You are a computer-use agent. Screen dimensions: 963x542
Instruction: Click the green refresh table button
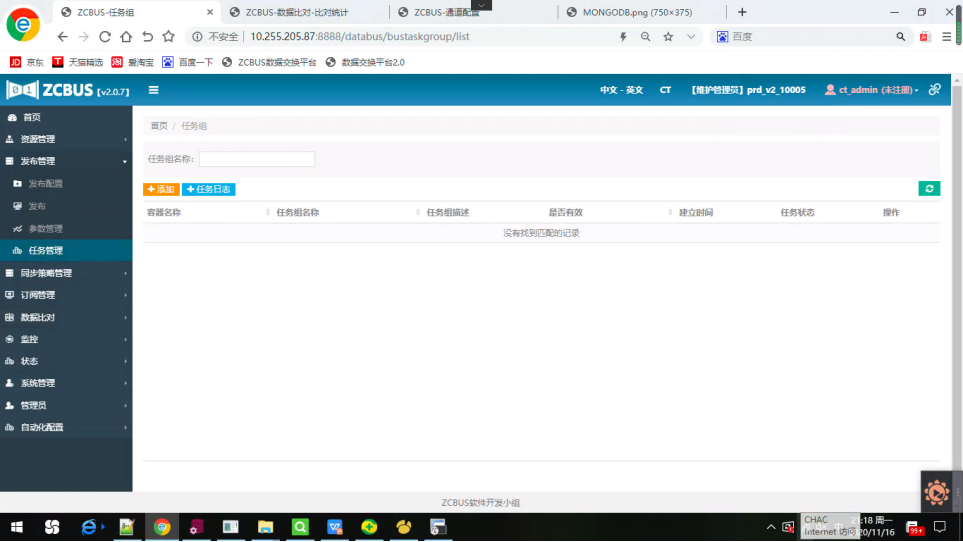tap(929, 189)
